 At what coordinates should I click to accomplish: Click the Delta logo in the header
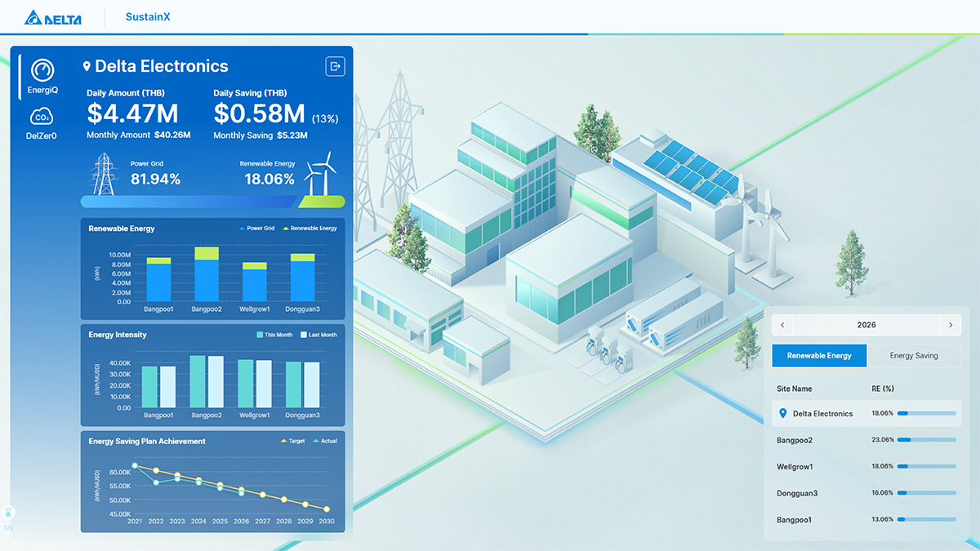[53, 17]
